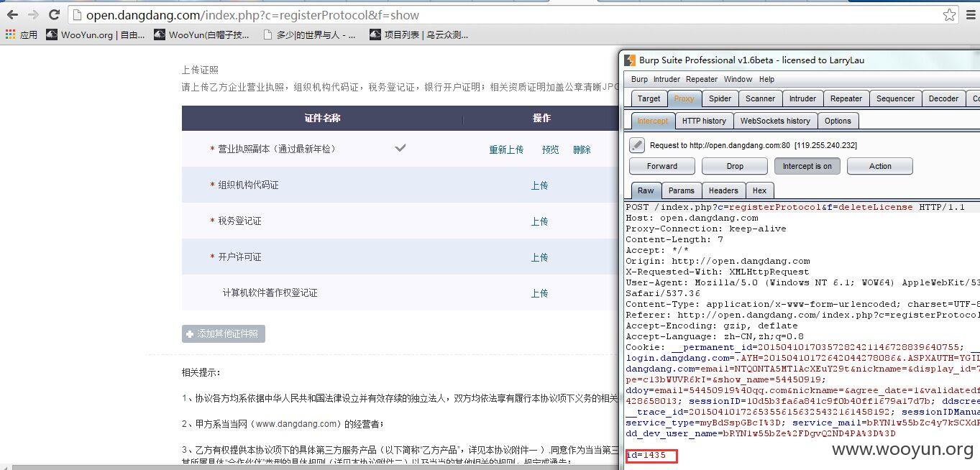
Task: Click 上传 for 开户许可证
Action: (x=540, y=257)
